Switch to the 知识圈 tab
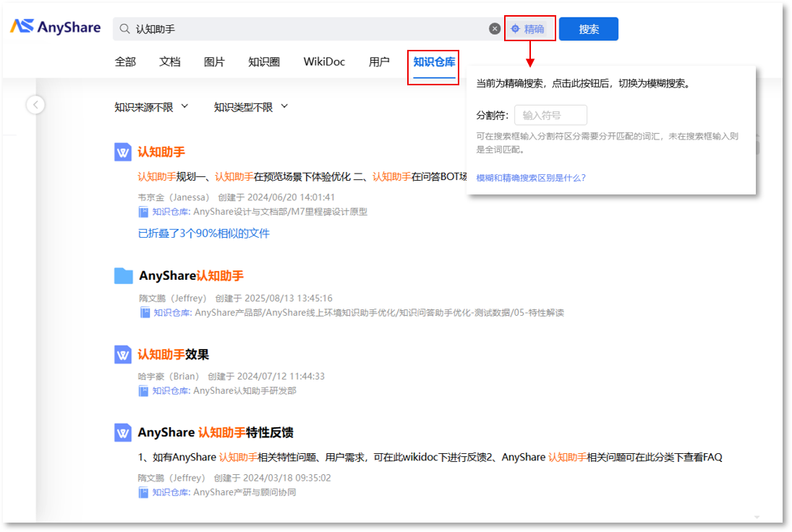The width and height of the screenshot is (792, 532). tap(264, 61)
